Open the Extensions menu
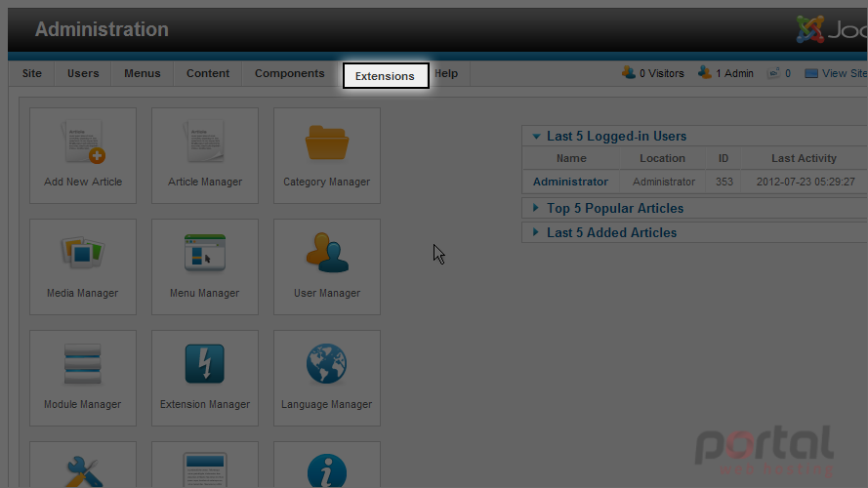The image size is (868, 488). click(386, 76)
